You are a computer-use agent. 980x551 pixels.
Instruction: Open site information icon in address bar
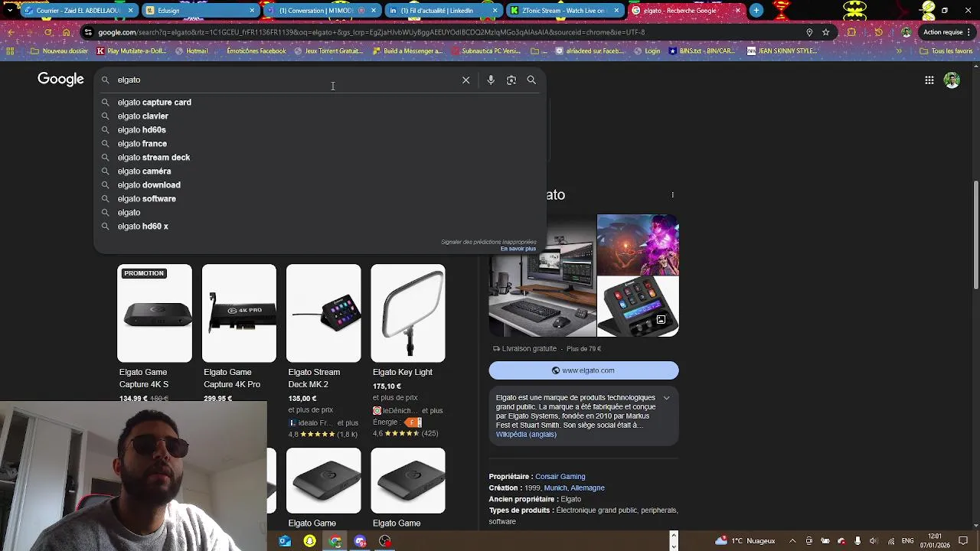click(x=89, y=32)
